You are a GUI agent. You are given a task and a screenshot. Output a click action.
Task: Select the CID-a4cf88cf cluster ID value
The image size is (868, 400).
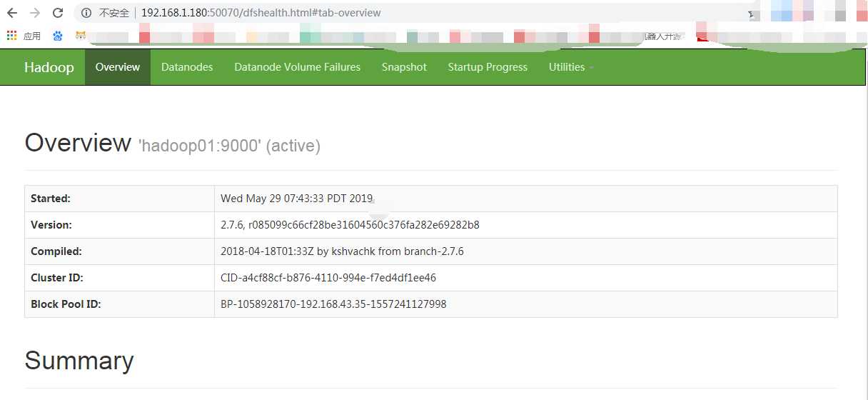pos(328,278)
